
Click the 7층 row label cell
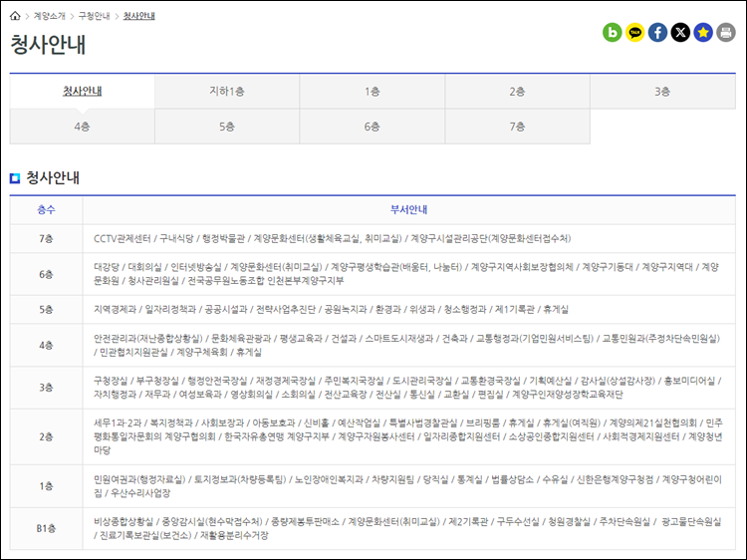pos(46,239)
